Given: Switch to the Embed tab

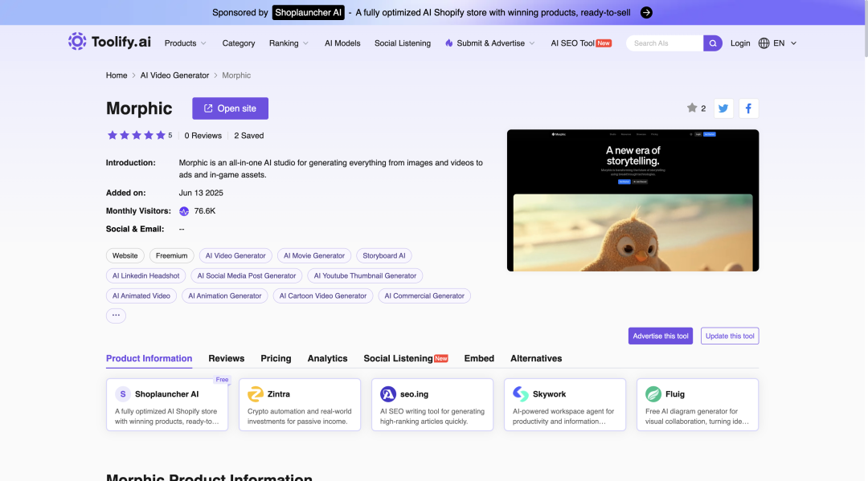Looking at the screenshot, I should [479, 358].
